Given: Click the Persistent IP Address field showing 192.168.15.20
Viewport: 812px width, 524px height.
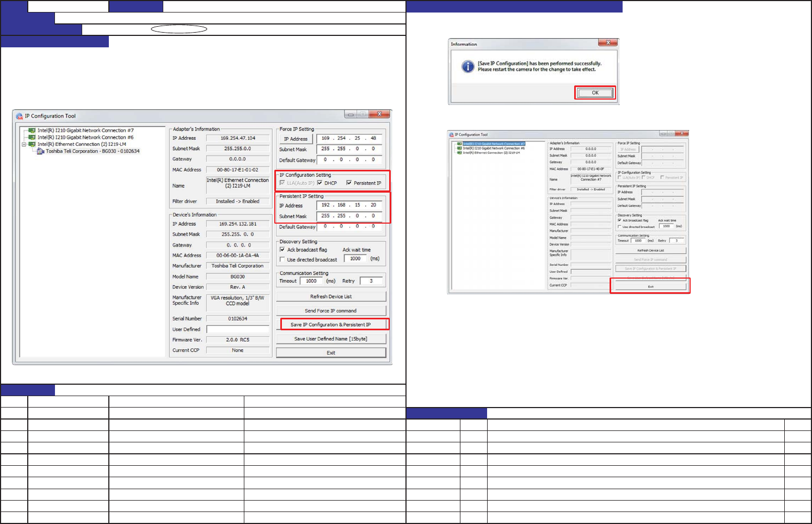Looking at the screenshot, I should [349, 205].
